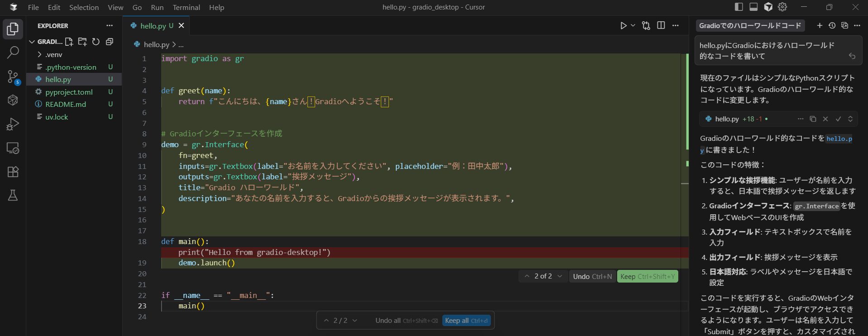Viewport: 868px width, 336px height.
Task: Toggle the primary side bar visibility
Action: tap(739, 7)
